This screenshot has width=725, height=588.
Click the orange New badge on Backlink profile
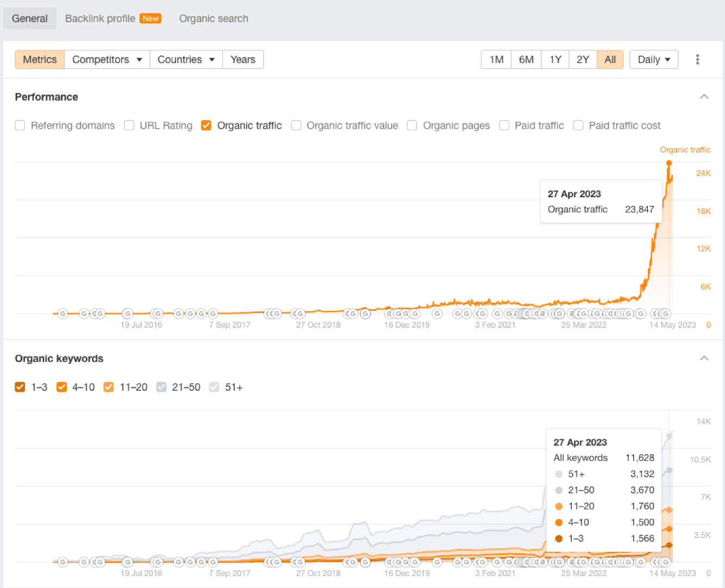(151, 18)
